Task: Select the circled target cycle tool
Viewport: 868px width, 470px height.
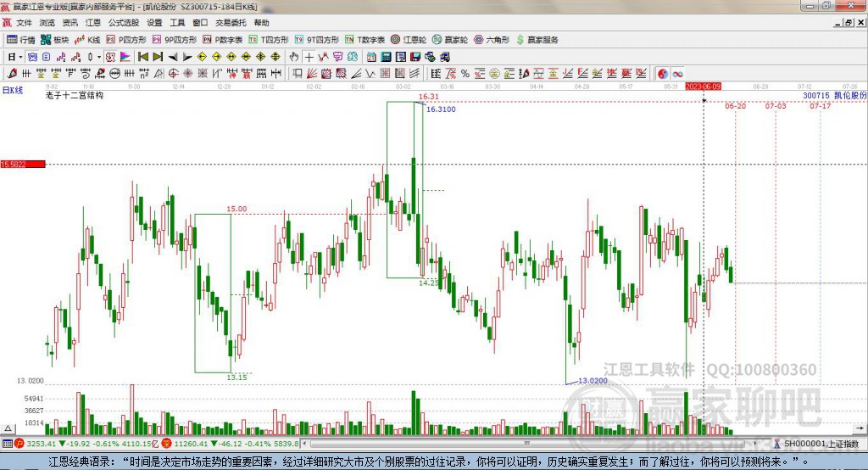Action: [x=173, y=73]
